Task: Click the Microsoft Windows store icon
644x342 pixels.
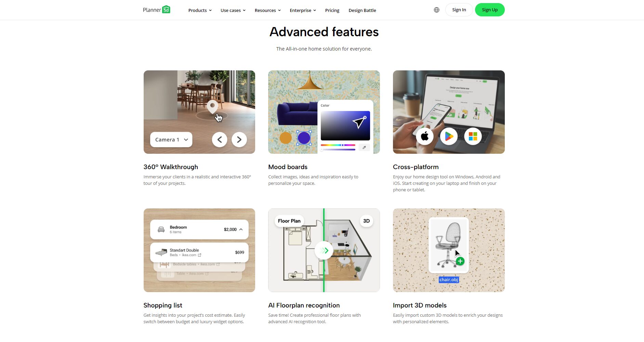Action: [x=473, y=136]
